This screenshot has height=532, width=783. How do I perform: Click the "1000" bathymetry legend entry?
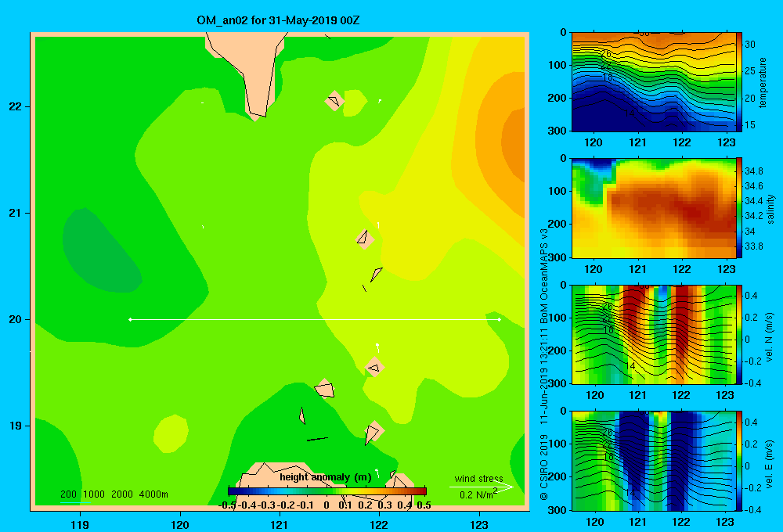coord(94,494)
